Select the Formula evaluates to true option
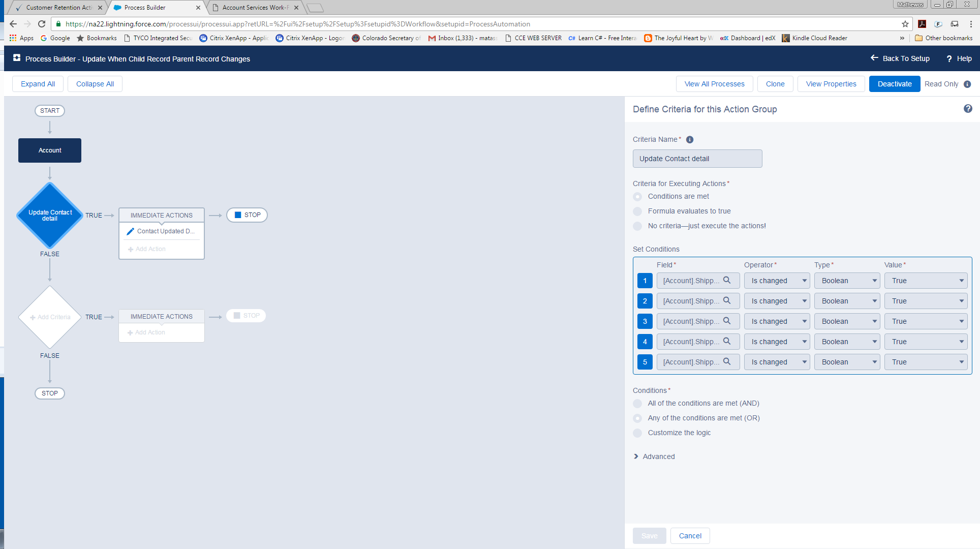The height and width of the screenshot is (549, 980). 637,211
